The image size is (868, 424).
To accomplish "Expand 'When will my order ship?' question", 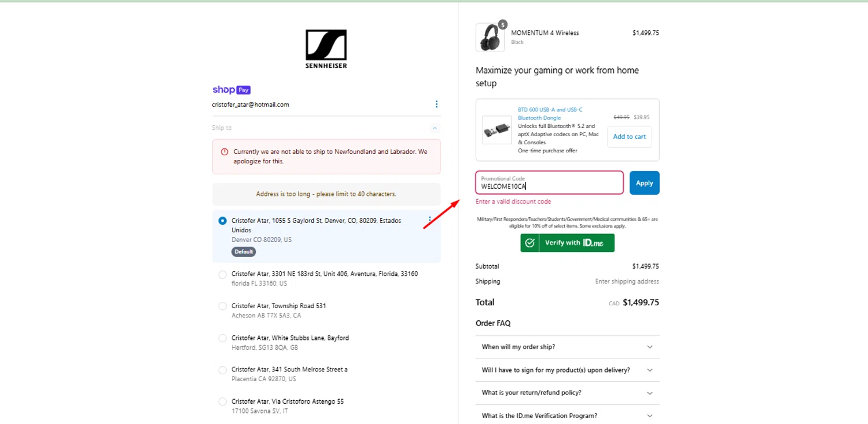I will click(567, 347).
